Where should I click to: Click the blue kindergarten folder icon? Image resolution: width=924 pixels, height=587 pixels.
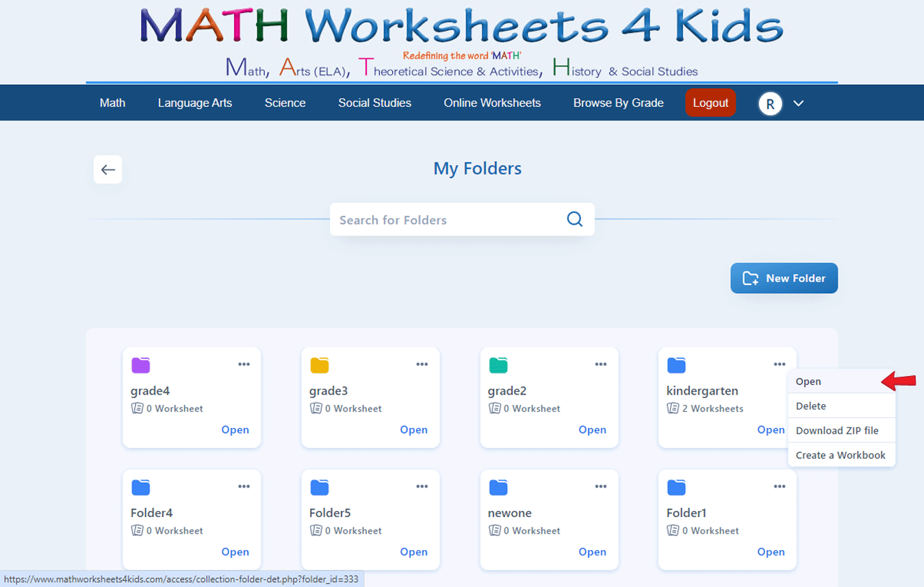pyautogui.click(x=676, y=365)
